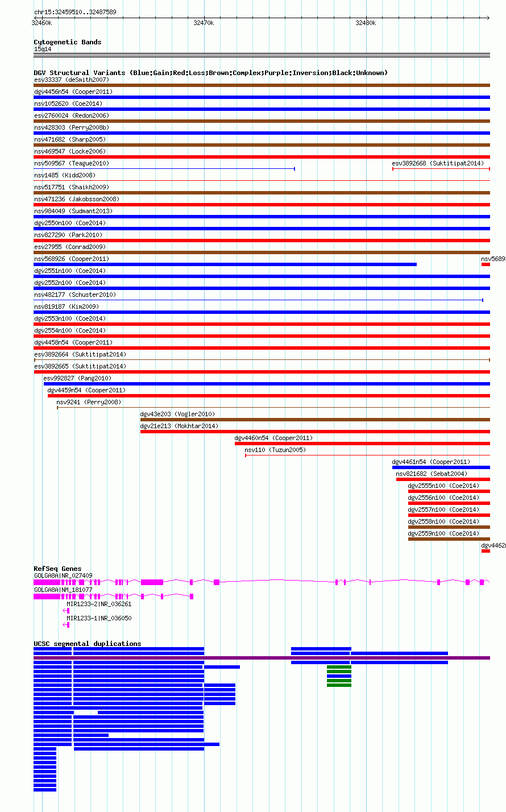The height and width of the screenshot is (812, 506).
Task: Click nsv471236 (Jakobsson2008) label
Action: (x=77, y=199)
